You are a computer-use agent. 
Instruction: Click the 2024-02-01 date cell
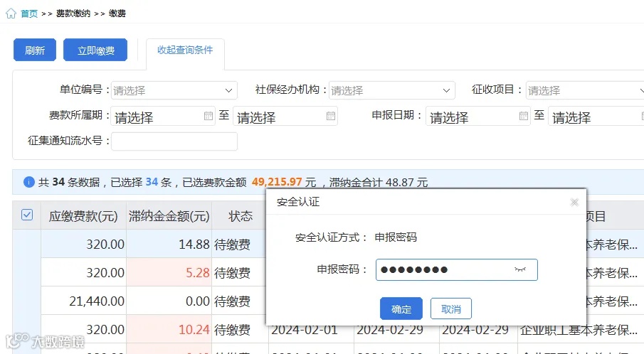[305, 329]
